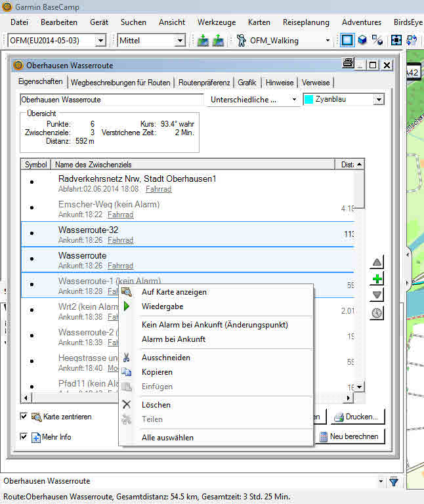Move the waypoint down with the down arrow
The image size is (424, 504).
click(377, 295)
